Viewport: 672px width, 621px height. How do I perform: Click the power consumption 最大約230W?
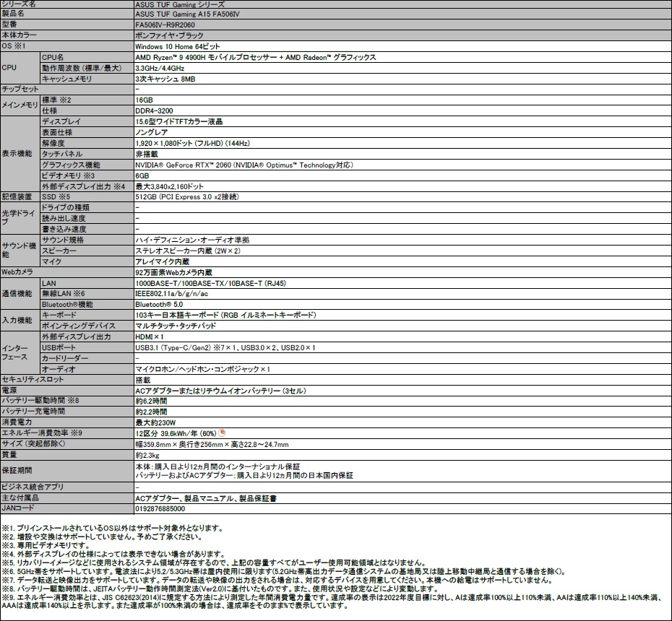tap(155, 422)
